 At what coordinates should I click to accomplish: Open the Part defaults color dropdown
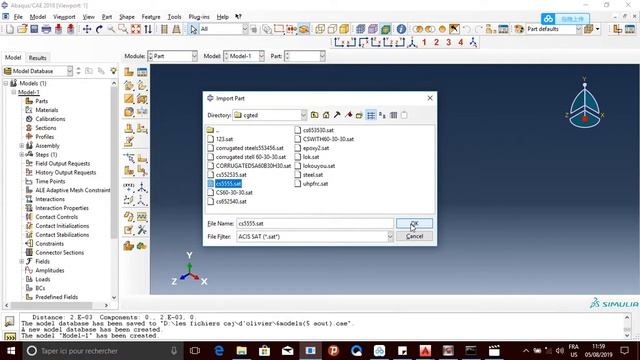click(578, 29)
